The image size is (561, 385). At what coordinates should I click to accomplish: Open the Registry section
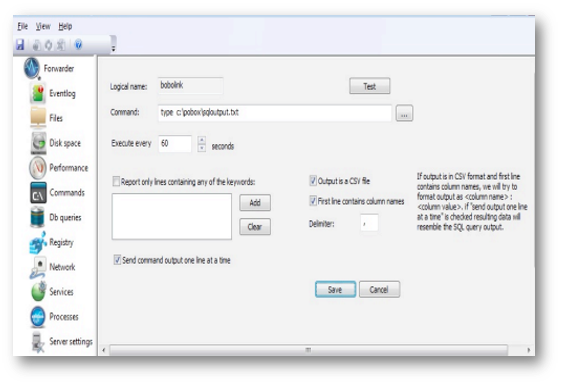click(x=52, y=242)
